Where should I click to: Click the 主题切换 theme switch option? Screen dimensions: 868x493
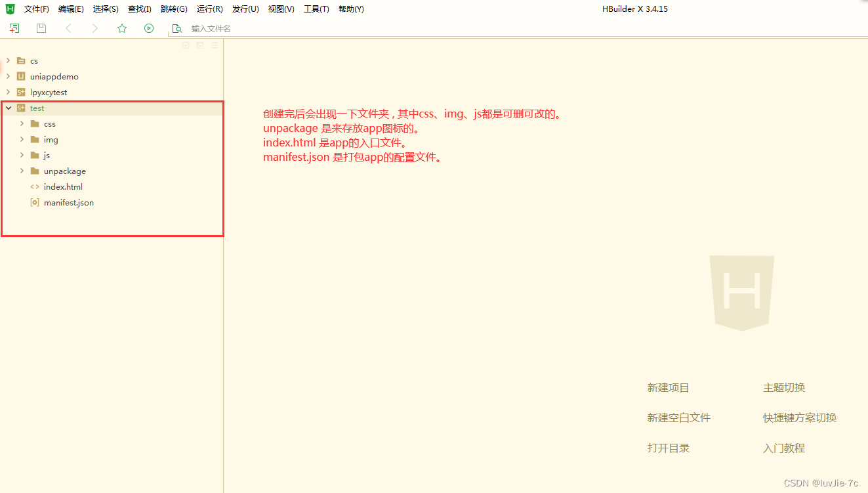click(783, 387)
